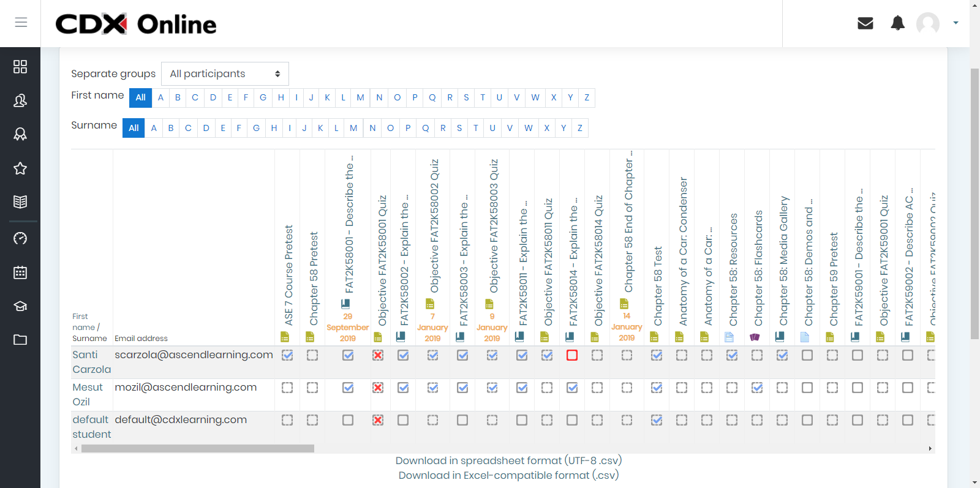Open the messages envelope icon

(865, 23)
